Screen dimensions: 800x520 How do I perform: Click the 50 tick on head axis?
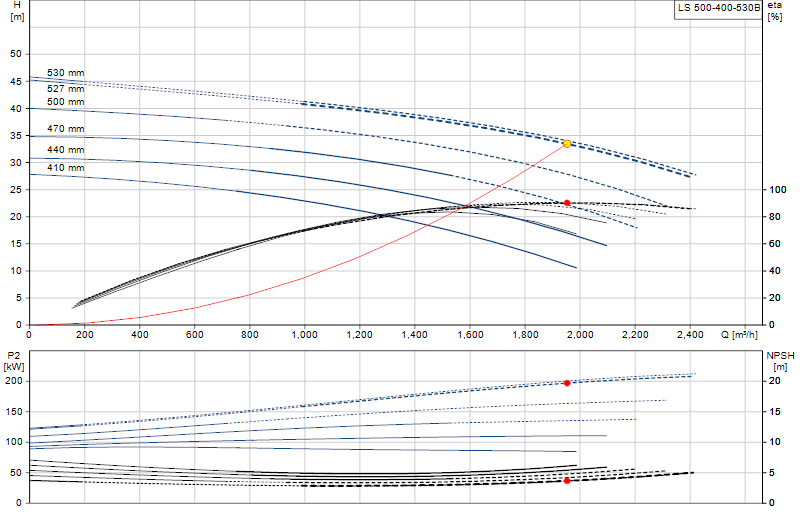pos(16,54)
